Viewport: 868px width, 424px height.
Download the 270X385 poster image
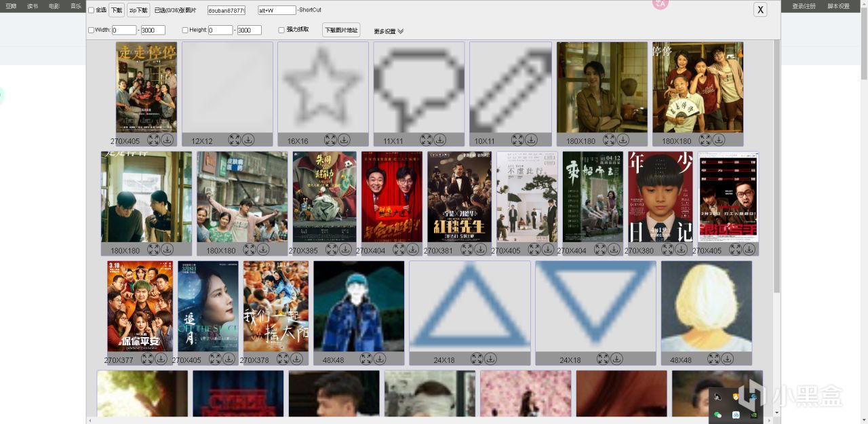(x=345, y=250)
